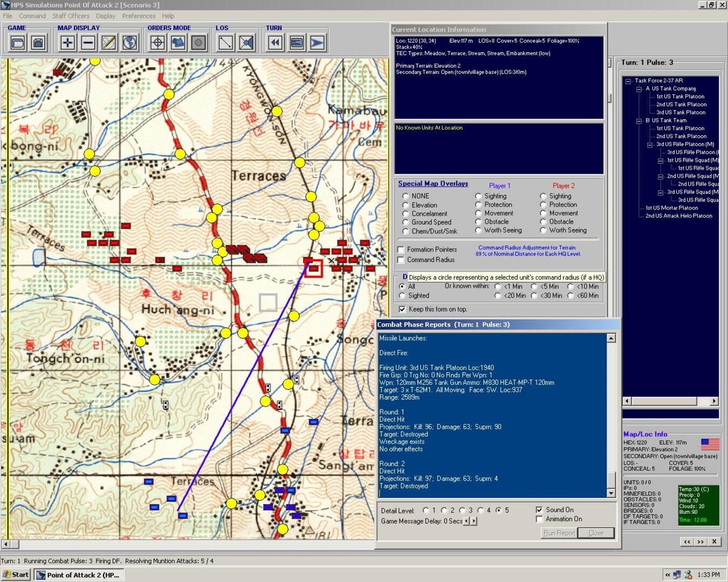Open the Preferences menu

point(139,16)
